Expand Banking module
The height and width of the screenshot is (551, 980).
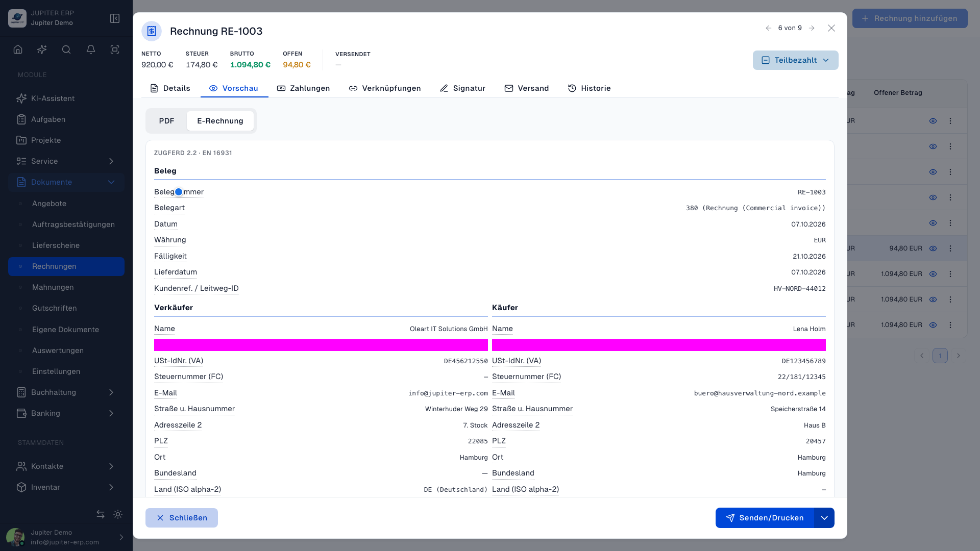tap(66, 413)
